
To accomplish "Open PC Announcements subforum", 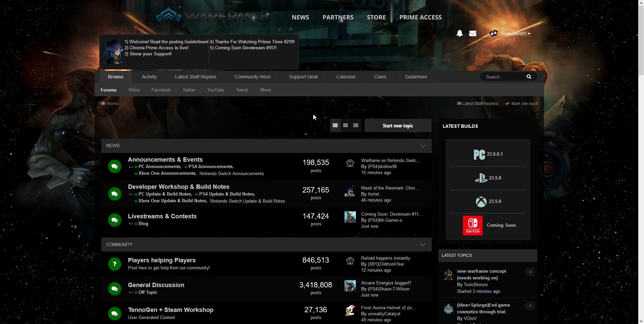I will pos(159,167).
